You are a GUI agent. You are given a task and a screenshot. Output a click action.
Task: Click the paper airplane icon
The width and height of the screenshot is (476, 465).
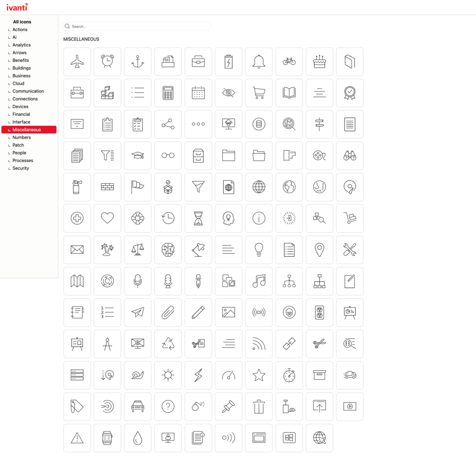pos(138,313)
